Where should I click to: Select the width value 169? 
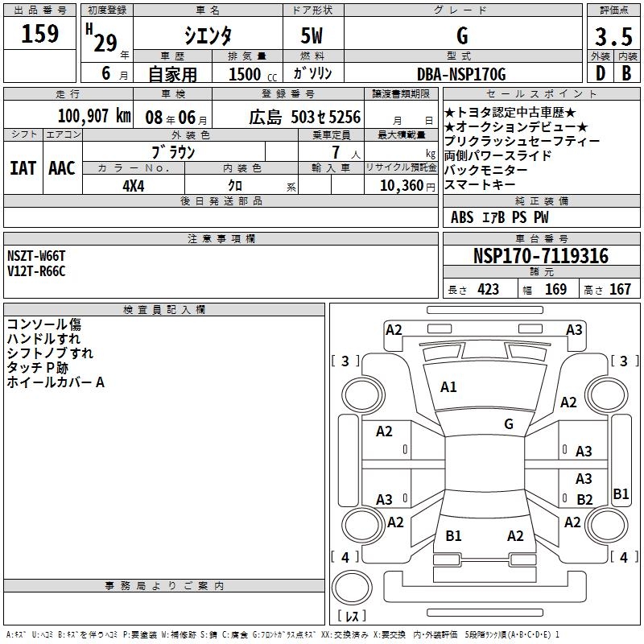coord(555,290)
